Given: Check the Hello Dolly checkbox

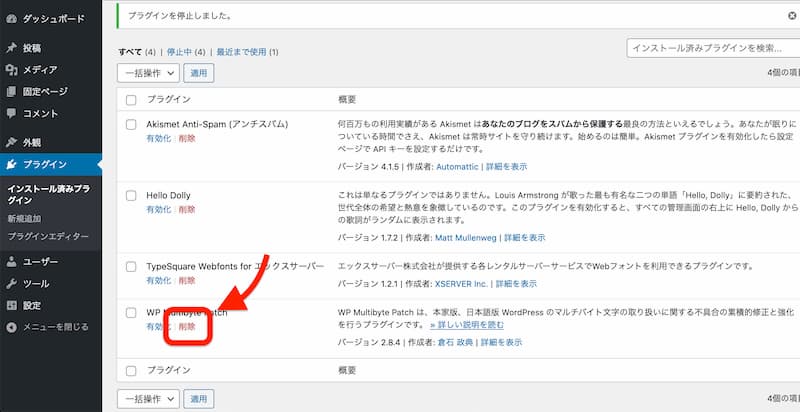Looking at the screenshot, I should (x=131, y=196).
